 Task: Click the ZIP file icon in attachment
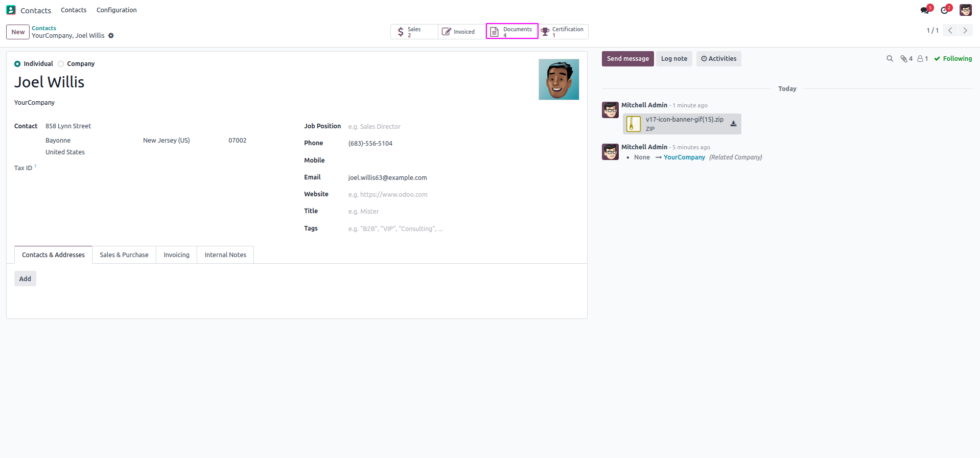[x=633, y=124]
